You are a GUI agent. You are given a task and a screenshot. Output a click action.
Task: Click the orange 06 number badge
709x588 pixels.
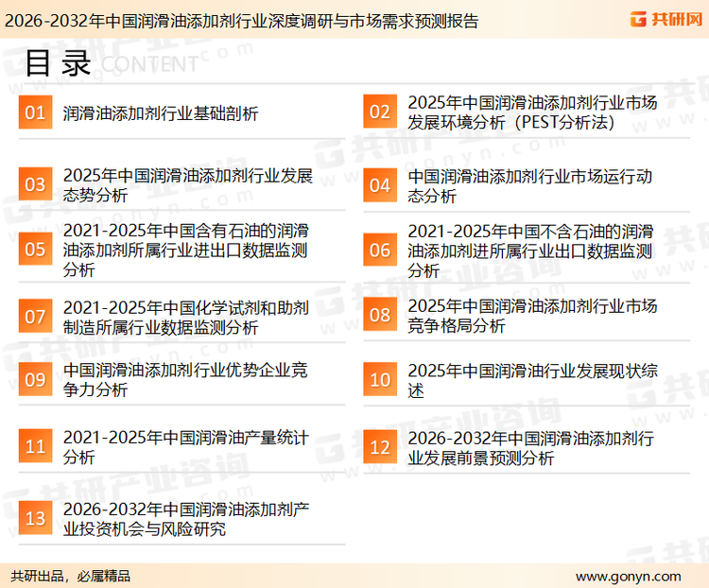380,250
